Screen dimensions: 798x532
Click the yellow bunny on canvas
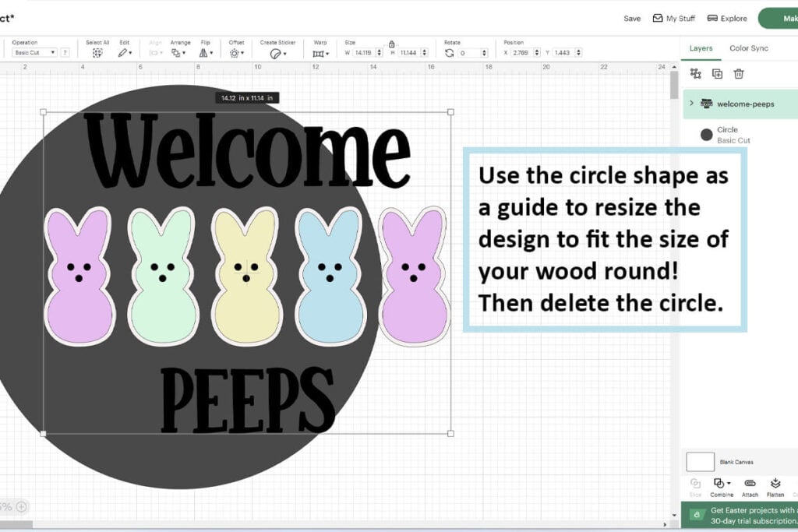pyautogui.click(x=247, y=277)
